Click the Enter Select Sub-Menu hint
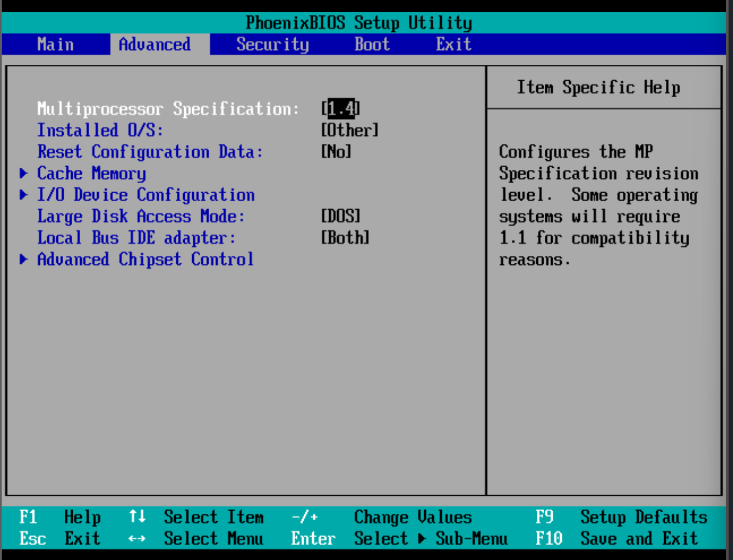Viewport: 733px width, 560px height. point(399,538)
